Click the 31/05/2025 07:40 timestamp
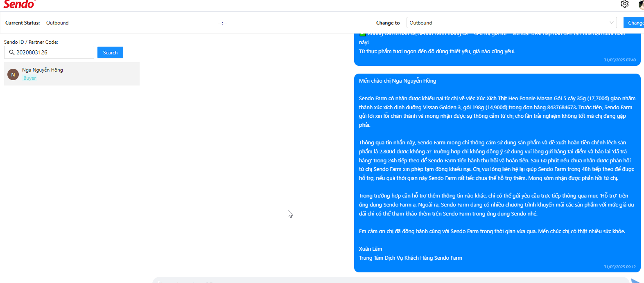The height and width of the screenshot is (283, 644). [619, 60]
